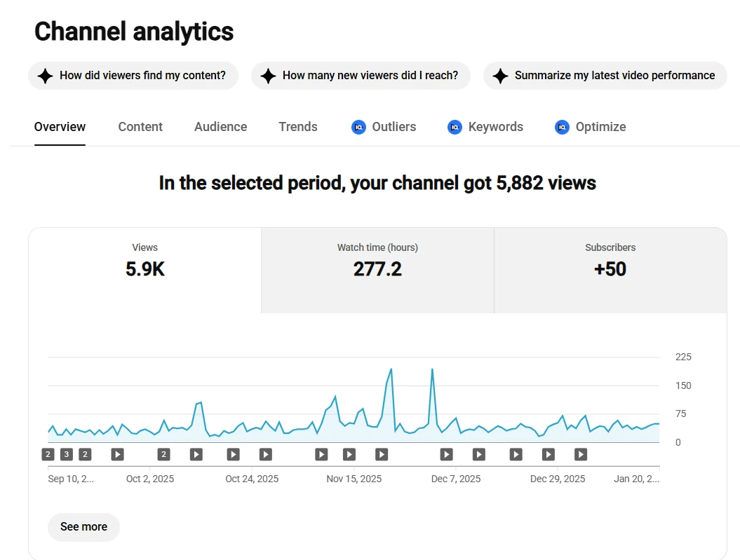Click the sparkle icon beside 'Summarize my latest video performance'
The height and width of the screenshot is (560, 740).
click(500, 76)
